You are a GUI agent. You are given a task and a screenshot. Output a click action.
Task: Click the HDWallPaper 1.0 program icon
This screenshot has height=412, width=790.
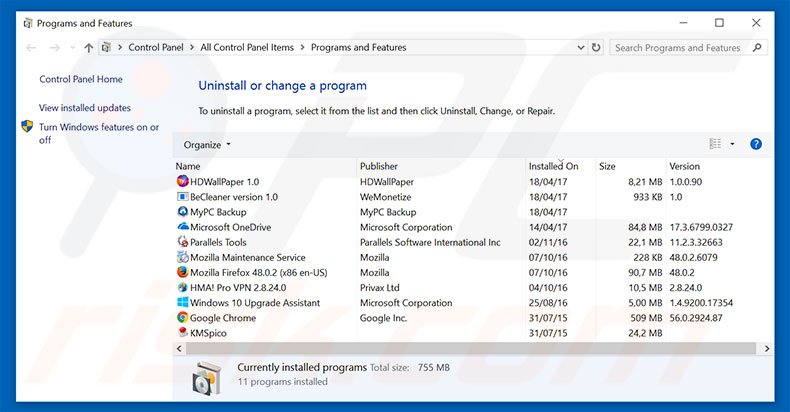182,181
